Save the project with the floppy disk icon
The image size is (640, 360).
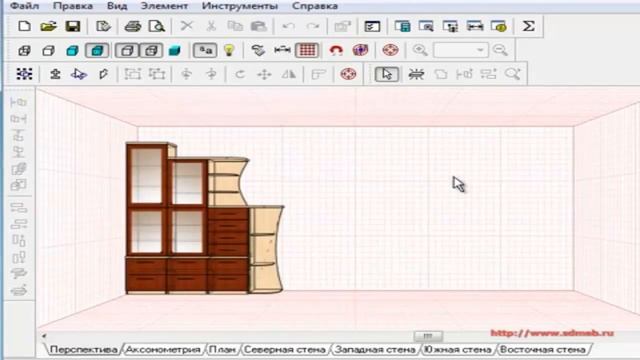point(73,27)
